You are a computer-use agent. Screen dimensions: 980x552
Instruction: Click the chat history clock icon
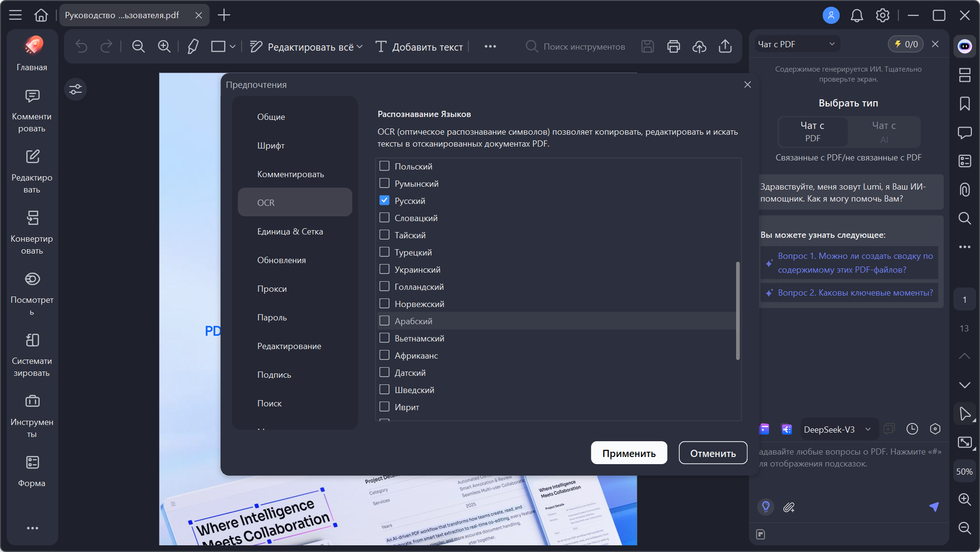click(x=912, y=429)
